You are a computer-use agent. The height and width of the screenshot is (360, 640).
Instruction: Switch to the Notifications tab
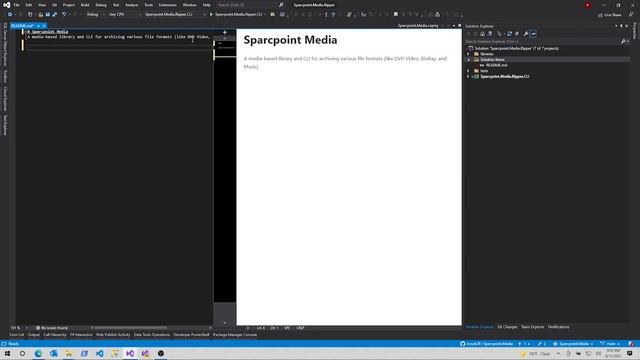(x=558, y=327)
